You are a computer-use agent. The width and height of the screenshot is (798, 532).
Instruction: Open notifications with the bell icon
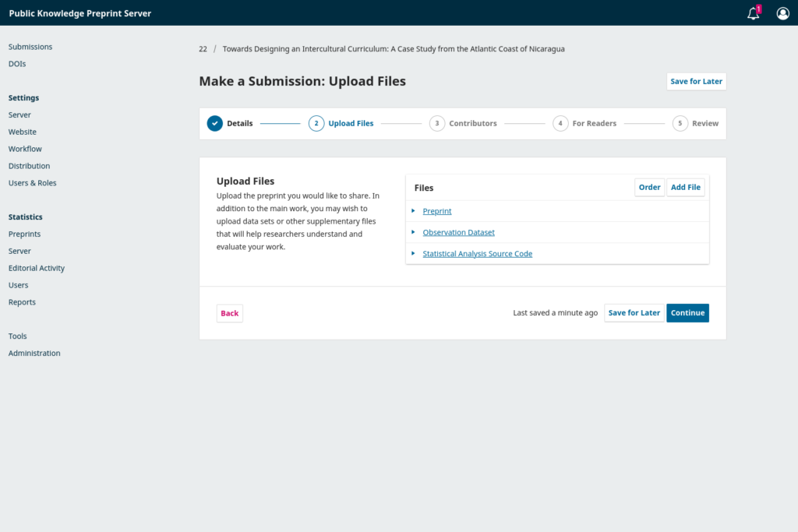pyautogui.click(x=751, y=13)
